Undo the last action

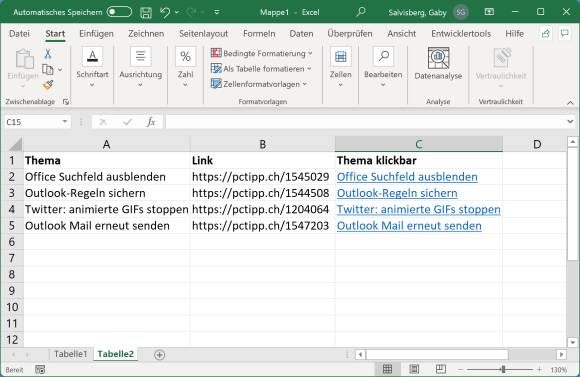(165, 13)
